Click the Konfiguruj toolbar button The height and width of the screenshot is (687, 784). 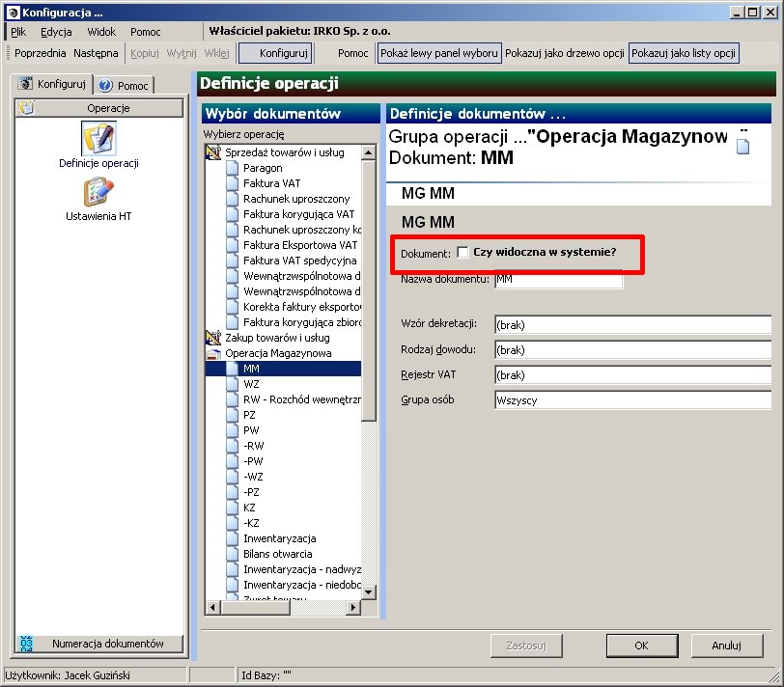click(x=276, y=53)
